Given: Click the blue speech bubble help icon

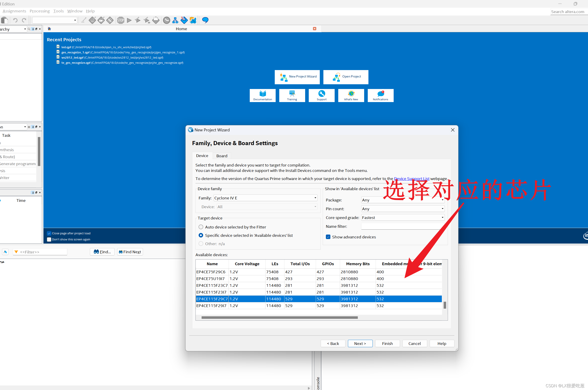Looking at the screenshot, I should point(205,20).
